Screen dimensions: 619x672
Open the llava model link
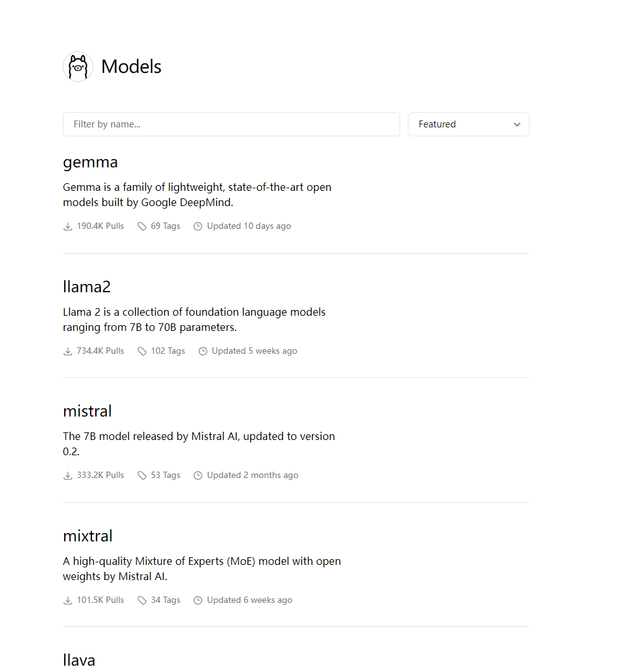(79, 660)
